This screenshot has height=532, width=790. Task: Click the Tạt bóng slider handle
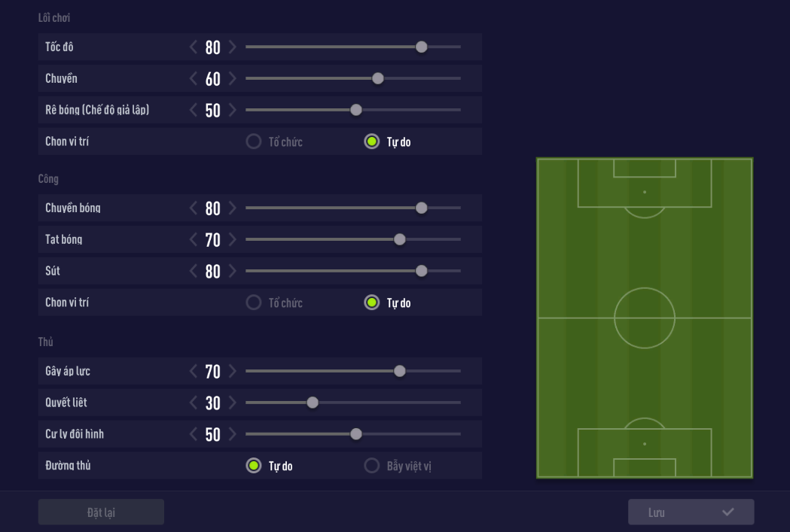click(400, 239)
